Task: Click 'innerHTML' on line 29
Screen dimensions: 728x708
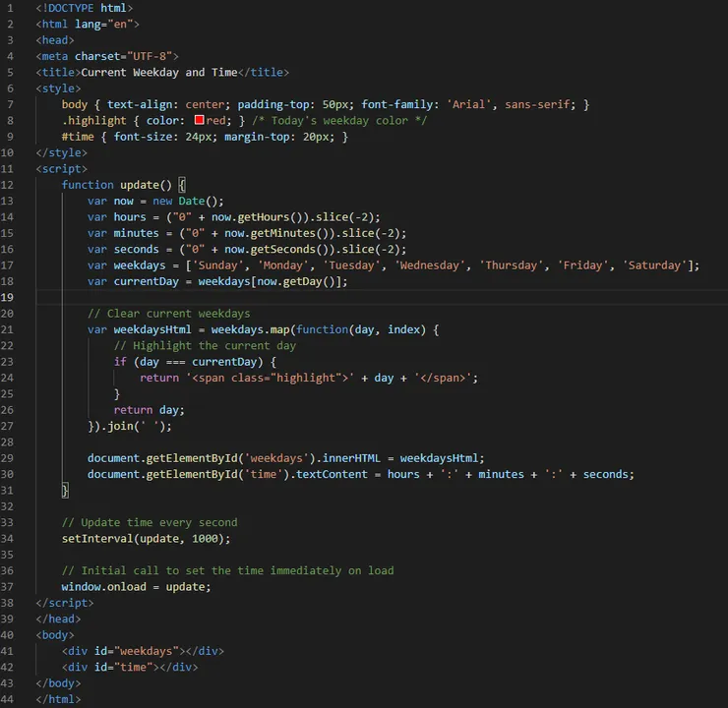Action: 351,458
